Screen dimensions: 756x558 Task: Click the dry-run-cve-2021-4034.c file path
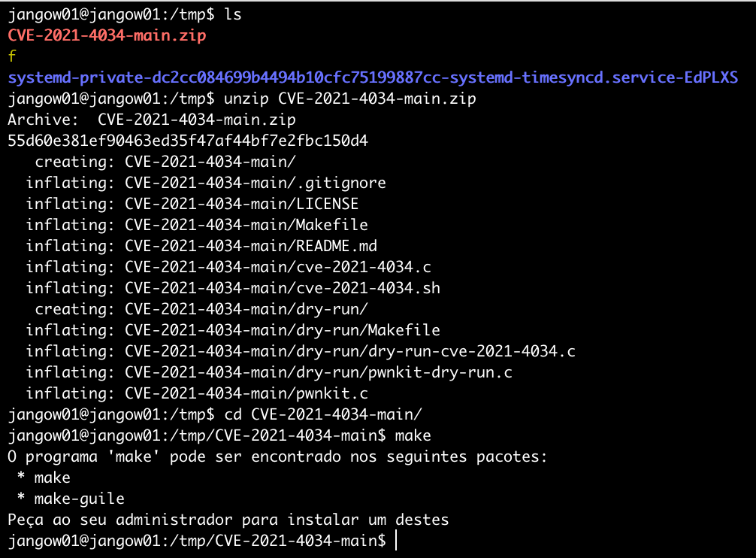pos(350,351)
